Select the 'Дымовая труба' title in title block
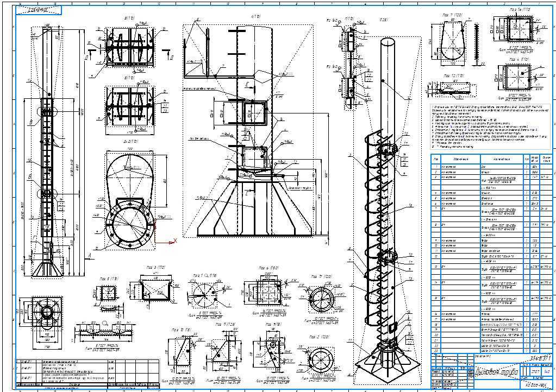 (x=497, y=372)
